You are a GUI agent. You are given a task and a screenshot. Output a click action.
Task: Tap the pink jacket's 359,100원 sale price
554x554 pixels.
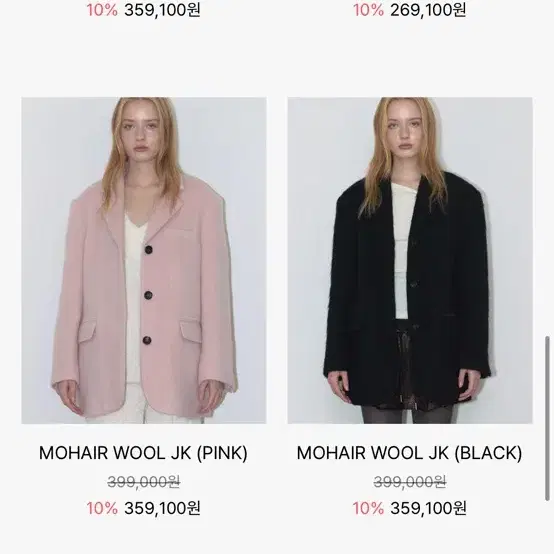[163, 508]
